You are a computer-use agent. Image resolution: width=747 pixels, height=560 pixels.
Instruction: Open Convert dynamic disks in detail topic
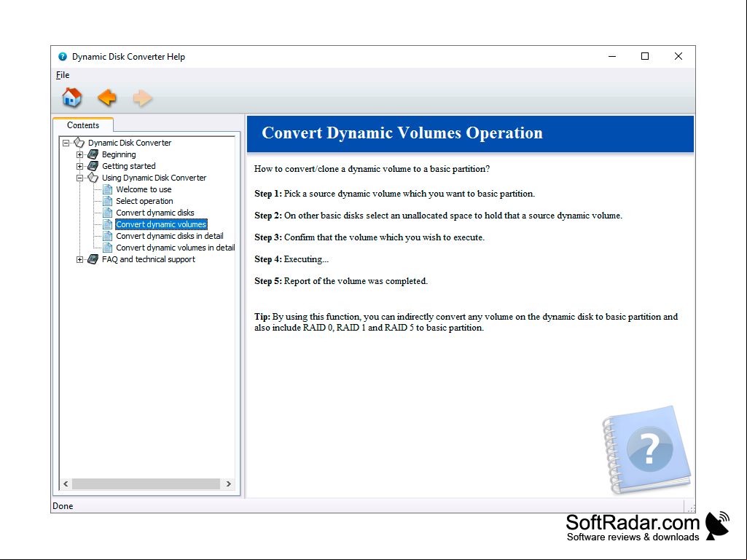tap(170, 236)
